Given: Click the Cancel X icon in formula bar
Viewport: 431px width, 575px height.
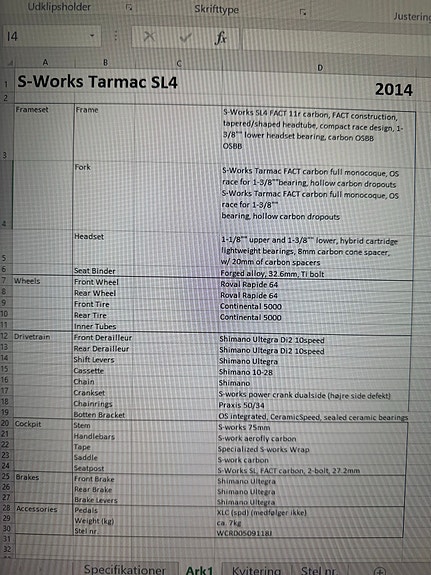Looking at the screenshot, I should point(149,36).
